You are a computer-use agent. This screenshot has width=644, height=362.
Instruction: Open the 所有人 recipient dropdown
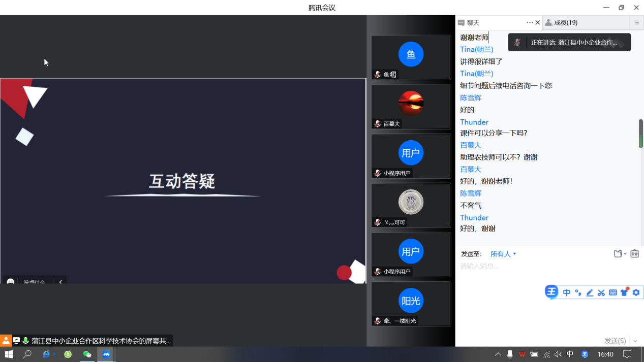[501, 253]
